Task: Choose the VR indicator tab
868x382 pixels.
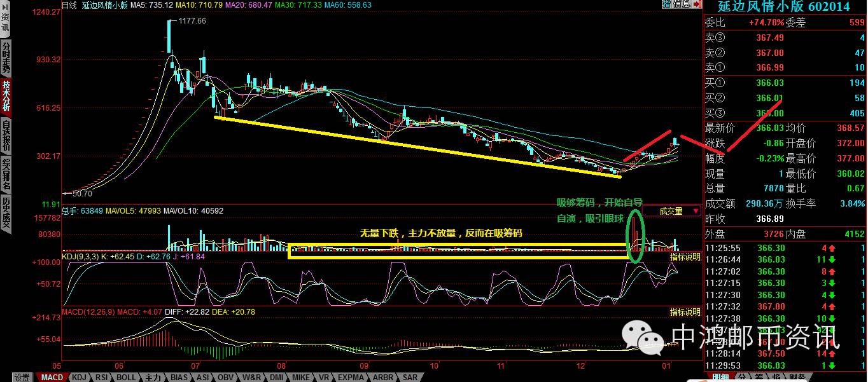Action: [x=324, y=377]
